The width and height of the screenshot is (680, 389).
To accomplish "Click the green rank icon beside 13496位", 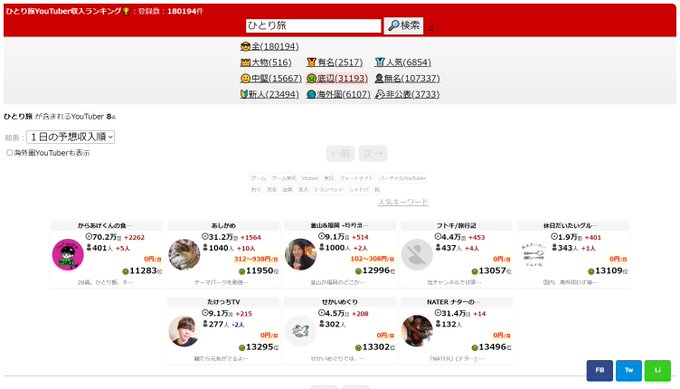I will 474,348.
